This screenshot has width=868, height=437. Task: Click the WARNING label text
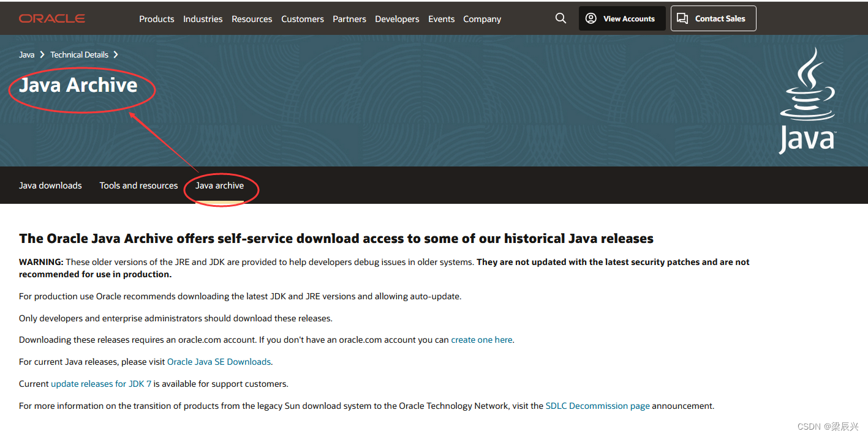tap(41, 262)
